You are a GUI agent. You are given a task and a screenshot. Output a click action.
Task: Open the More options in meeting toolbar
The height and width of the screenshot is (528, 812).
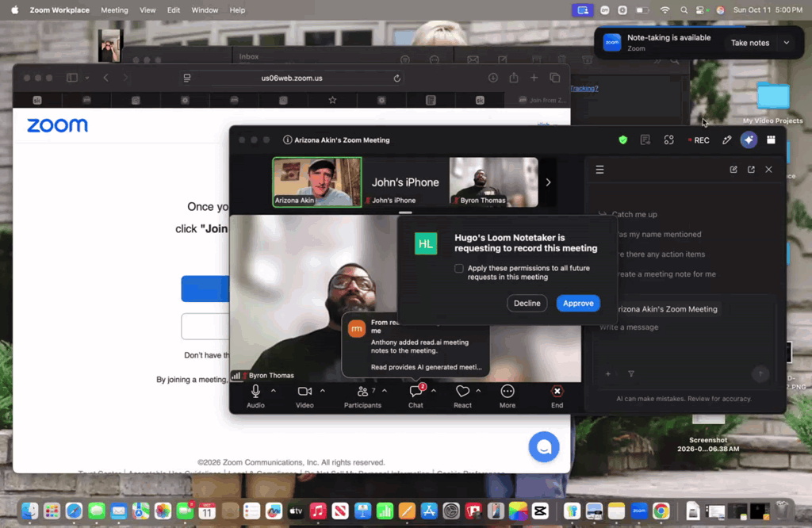tap(507, 396)
